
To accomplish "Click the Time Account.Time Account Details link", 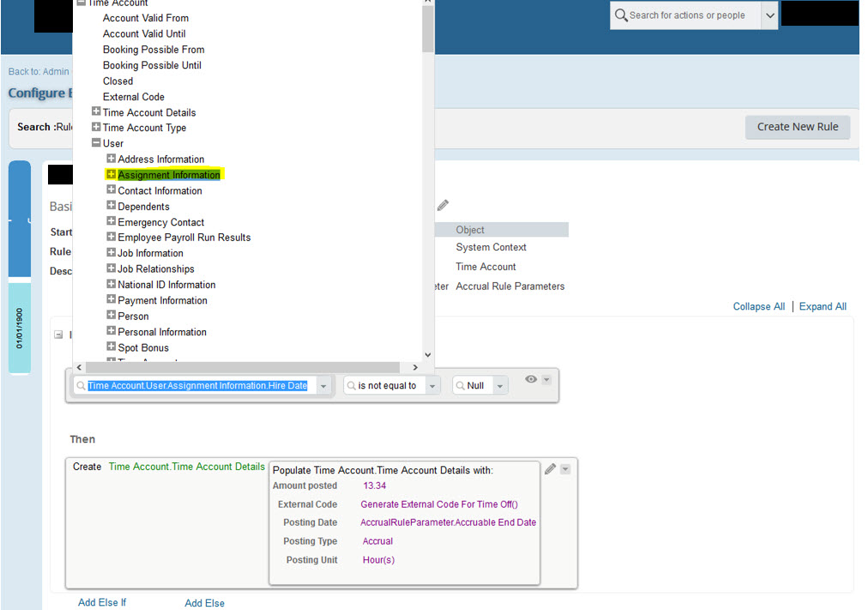I will 187,467.
